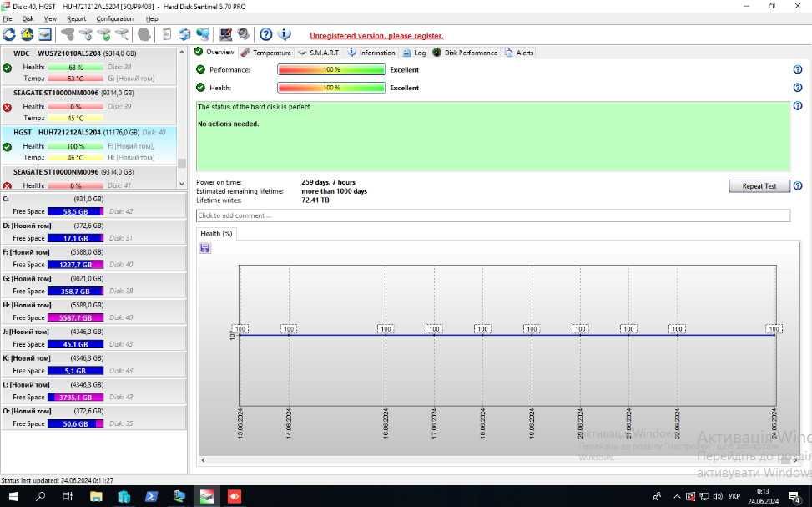Click the C: free space 58.5 GB bar
This screenshot has height=507, width=812.
point(76,211)
